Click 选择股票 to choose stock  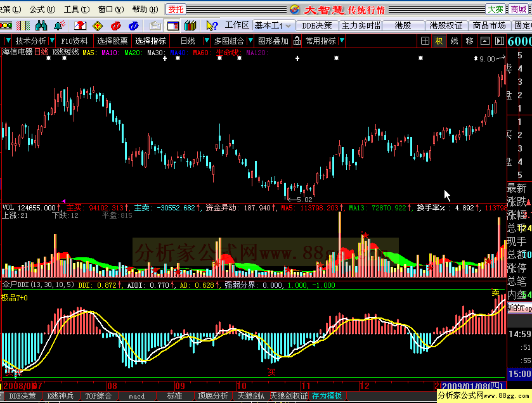(112, 41)
